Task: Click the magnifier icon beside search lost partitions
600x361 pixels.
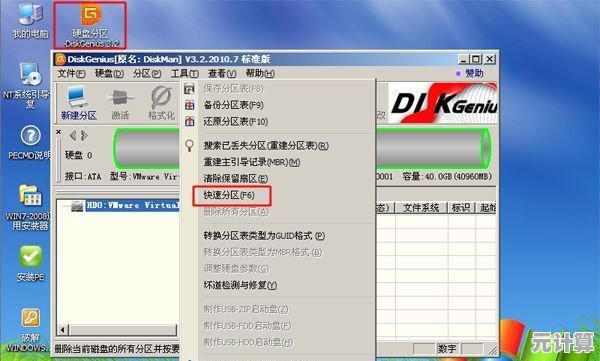Action: pos(189,145)
